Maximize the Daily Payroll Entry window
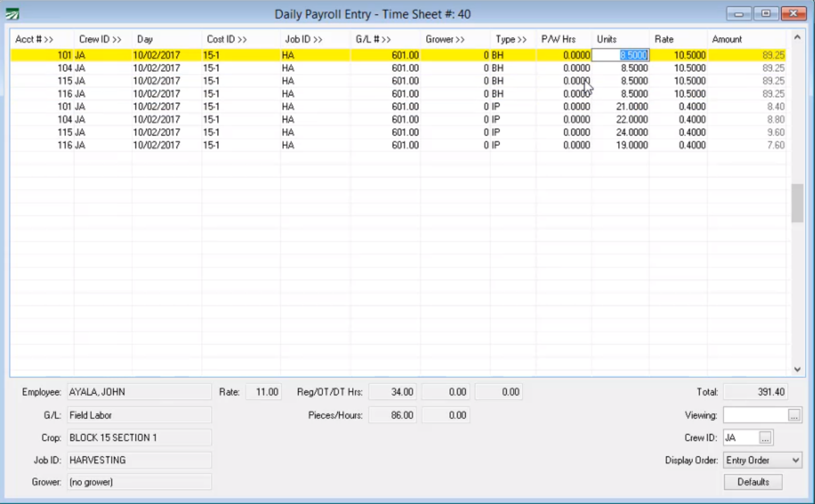 [765, 14]
